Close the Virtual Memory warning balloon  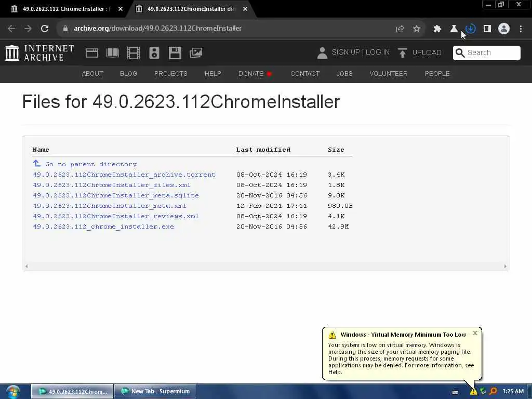475,333
